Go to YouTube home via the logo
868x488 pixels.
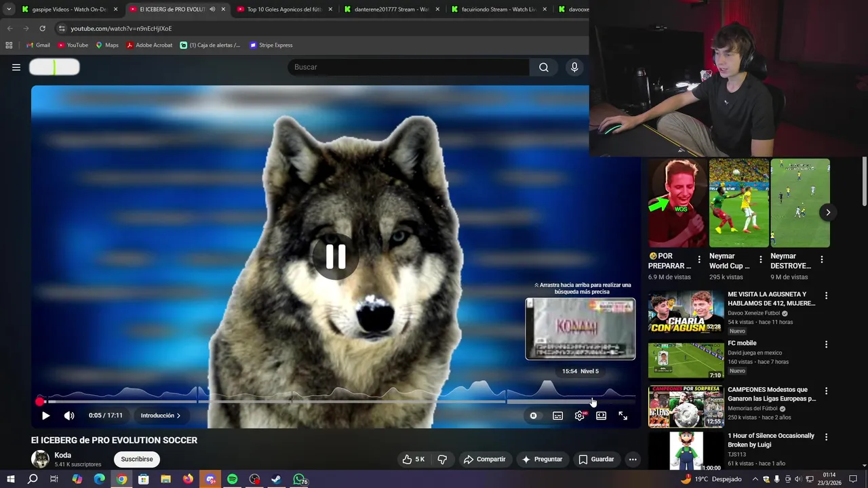[54, 67]
